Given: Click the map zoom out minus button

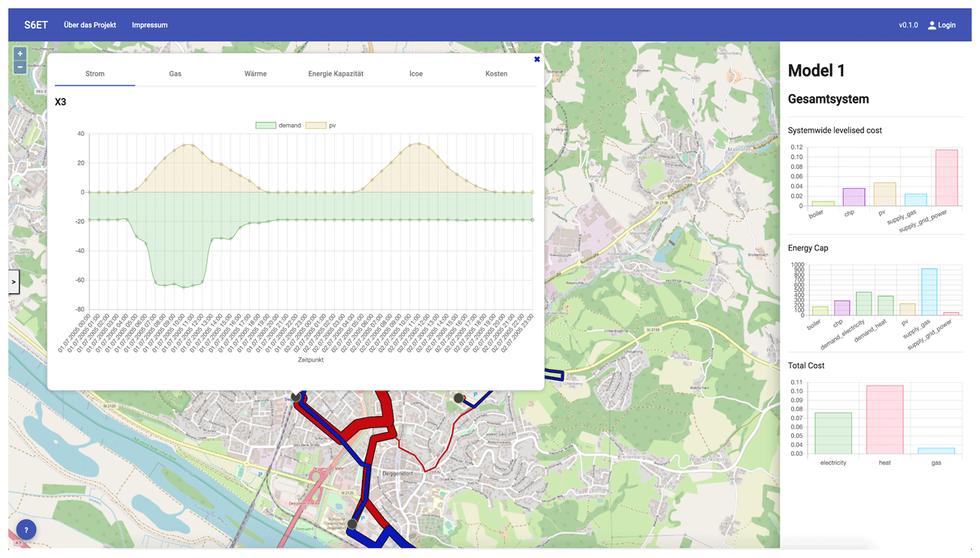Looking at the screenshot, I should point(20,67).
